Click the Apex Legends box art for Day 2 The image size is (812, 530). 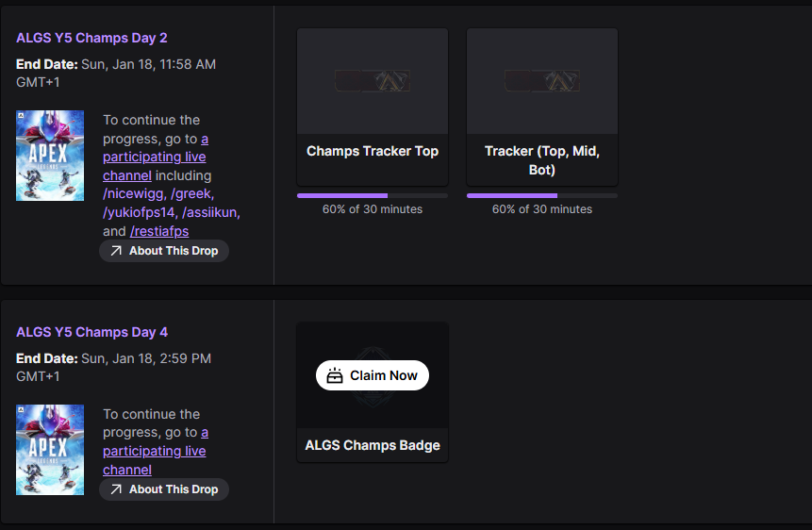click(x=50, y=156)
